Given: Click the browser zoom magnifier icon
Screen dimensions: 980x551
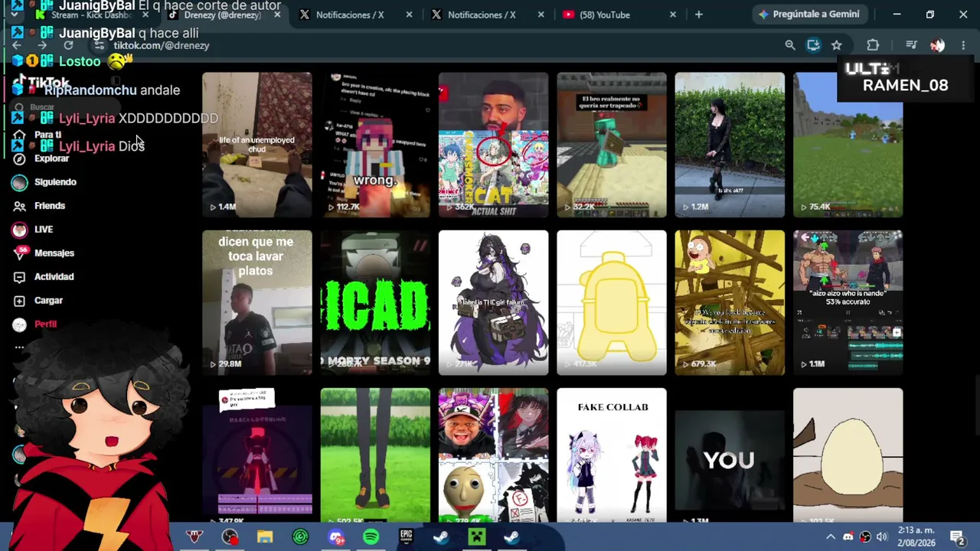Looking at the screenshot, I should point(790,45).
